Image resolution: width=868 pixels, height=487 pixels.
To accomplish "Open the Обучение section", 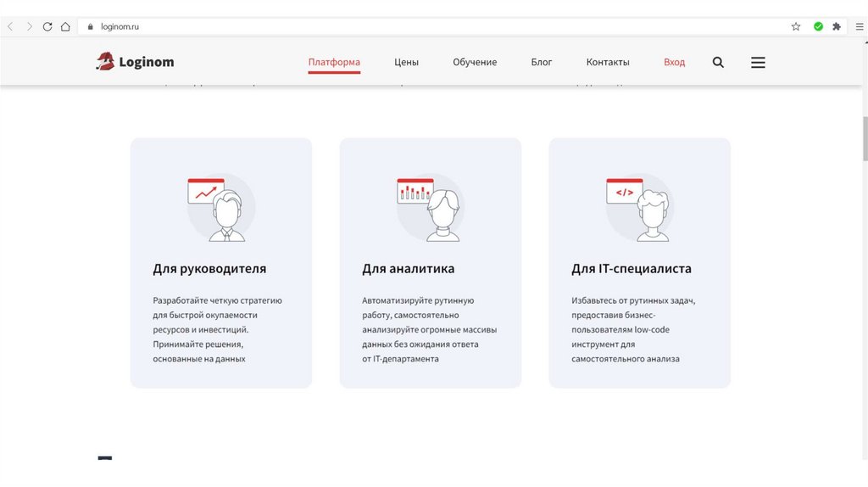I will point(475,62).
